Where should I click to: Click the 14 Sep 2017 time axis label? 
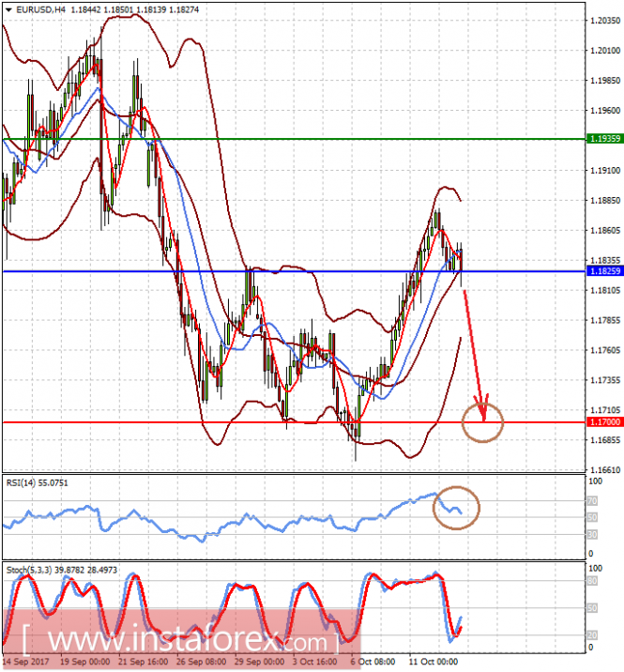click(x=26, y=662)
